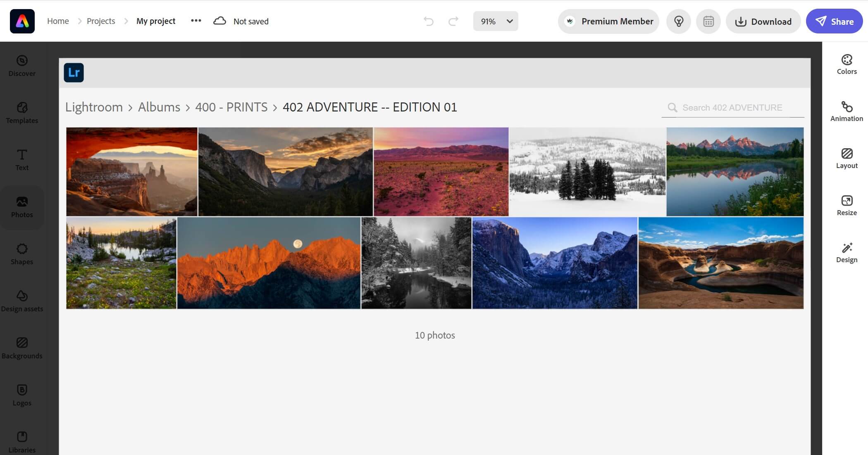Select the moon over orange mountains photo
The image size is (868, 455).
click(x=269, y=263)
